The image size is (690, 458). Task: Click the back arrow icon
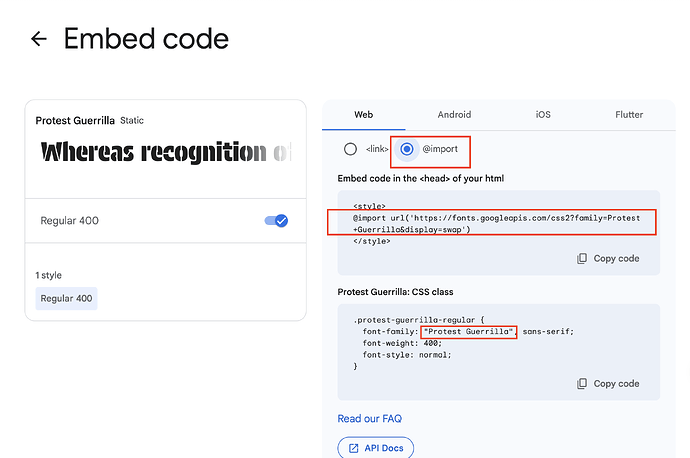(39, 39)
